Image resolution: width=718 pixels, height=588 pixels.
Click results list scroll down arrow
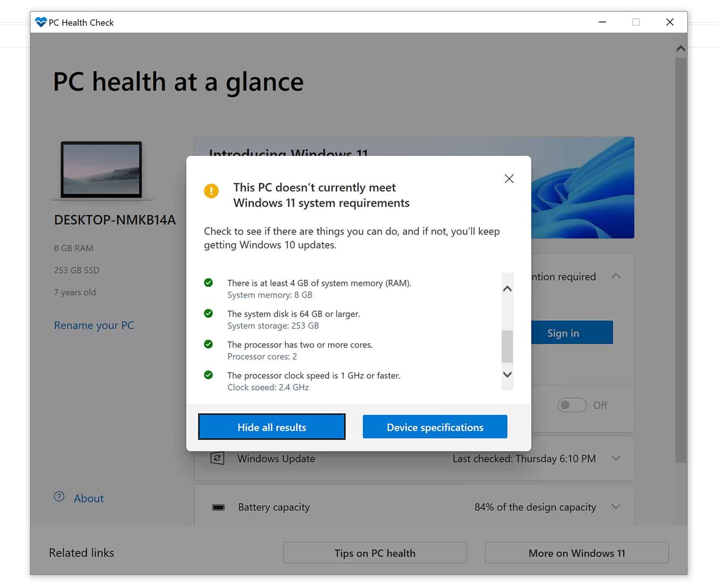[507, 375]
